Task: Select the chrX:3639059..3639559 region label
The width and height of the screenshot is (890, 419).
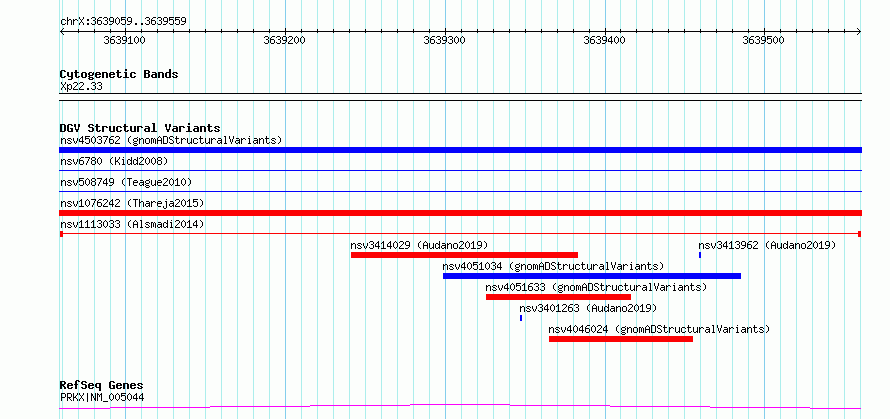Action: point(123,22)
